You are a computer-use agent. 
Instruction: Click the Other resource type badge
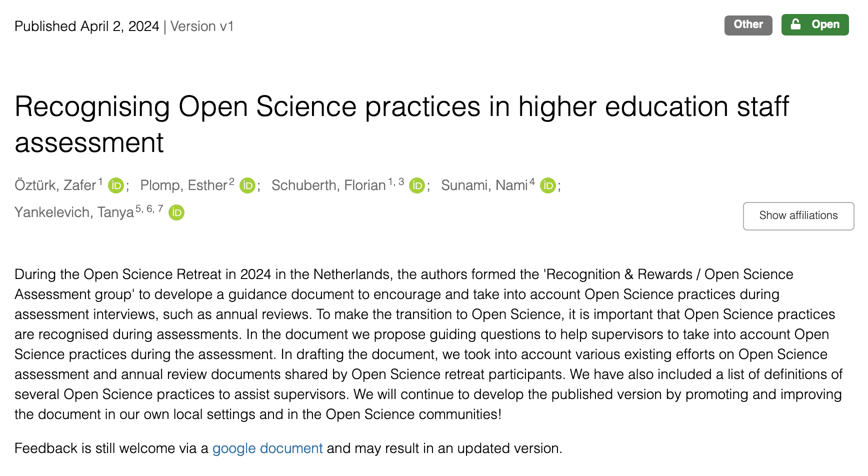click(x=748, y=25)
